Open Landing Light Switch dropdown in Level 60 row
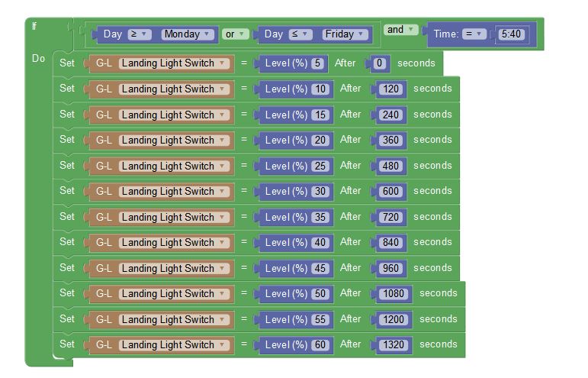The width and height of the screenshot is (588, 378). [x=175, y=345]
